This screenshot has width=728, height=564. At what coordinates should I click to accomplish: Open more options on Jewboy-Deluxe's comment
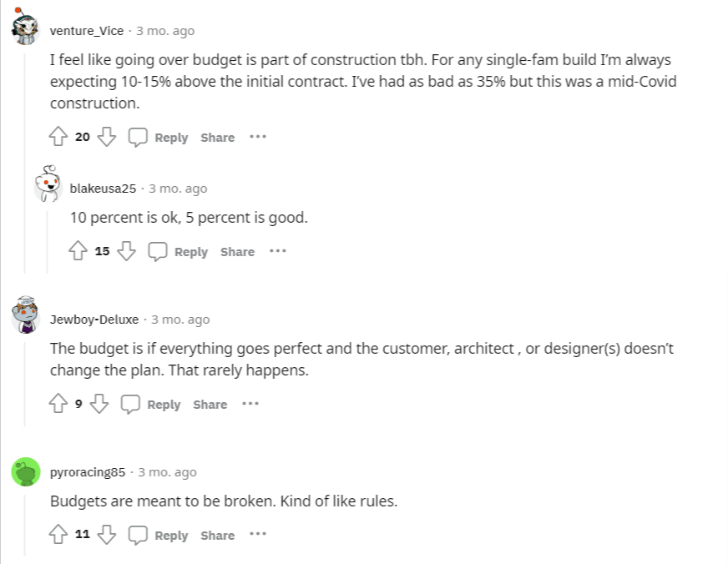coord(250,404)
